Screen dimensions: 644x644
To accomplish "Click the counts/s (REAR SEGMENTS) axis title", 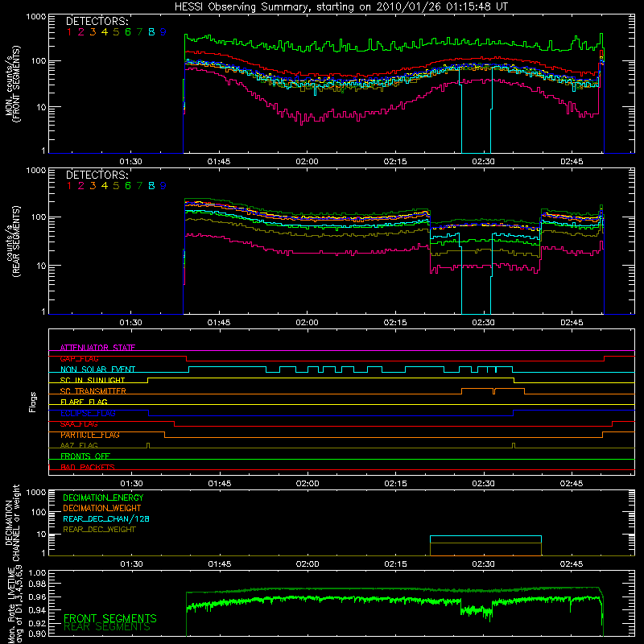I will [13, 242].
